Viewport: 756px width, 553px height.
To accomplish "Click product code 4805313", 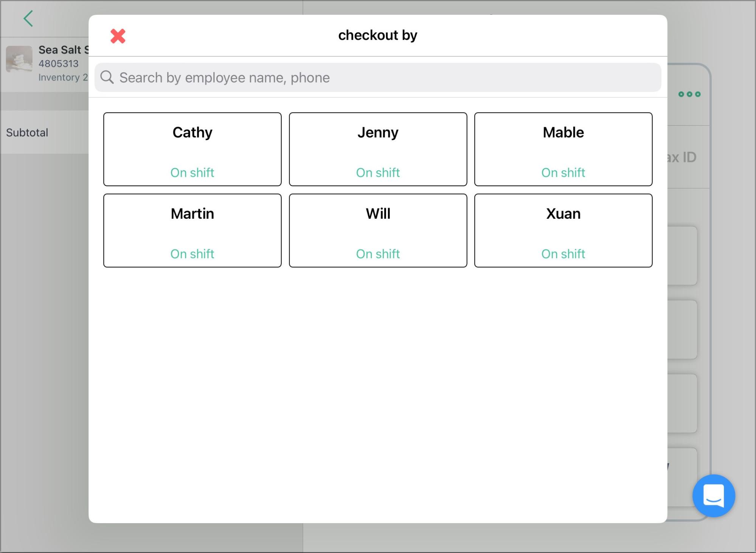I will point(59,64).
